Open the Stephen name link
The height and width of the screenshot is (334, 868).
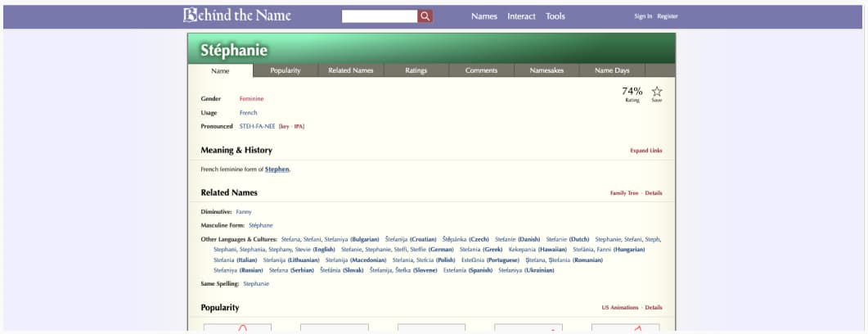pos(277,169)
